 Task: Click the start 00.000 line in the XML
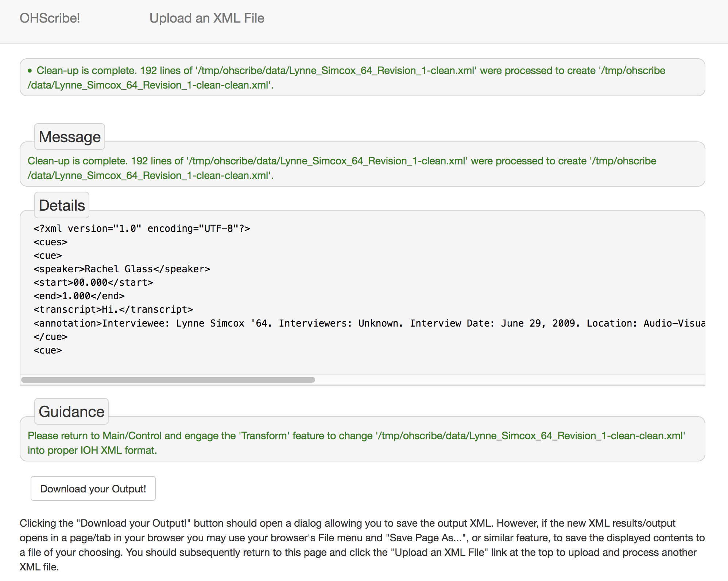(93, 282)
